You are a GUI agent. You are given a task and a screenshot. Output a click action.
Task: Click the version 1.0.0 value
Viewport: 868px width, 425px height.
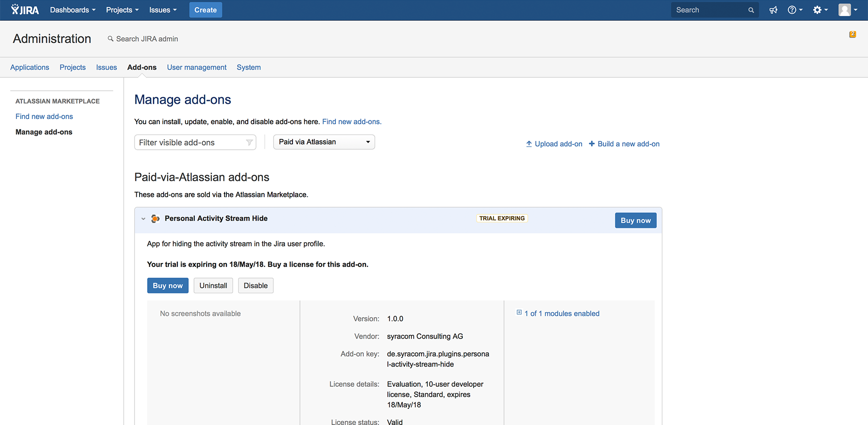click(x=395, y=319)
